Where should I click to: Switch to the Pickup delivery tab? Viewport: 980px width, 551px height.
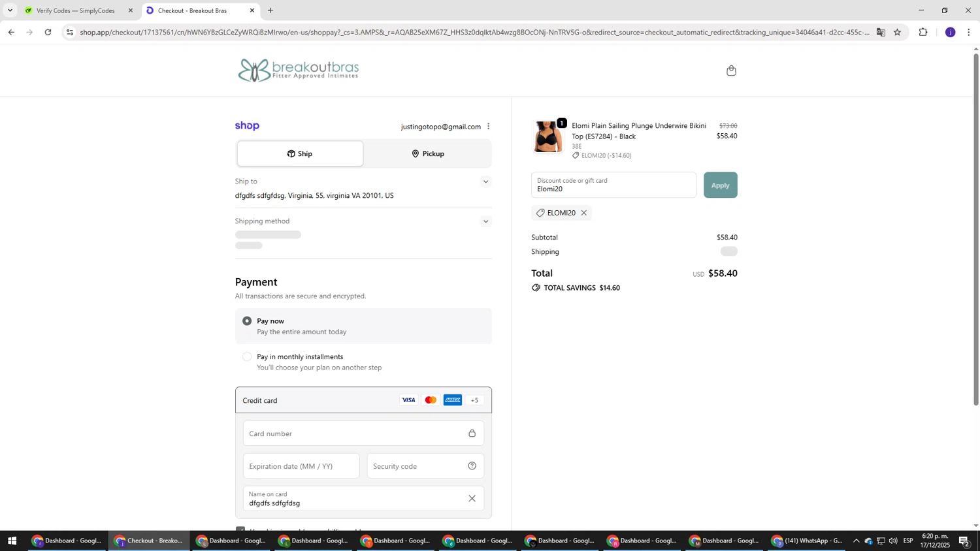(427, 154)
